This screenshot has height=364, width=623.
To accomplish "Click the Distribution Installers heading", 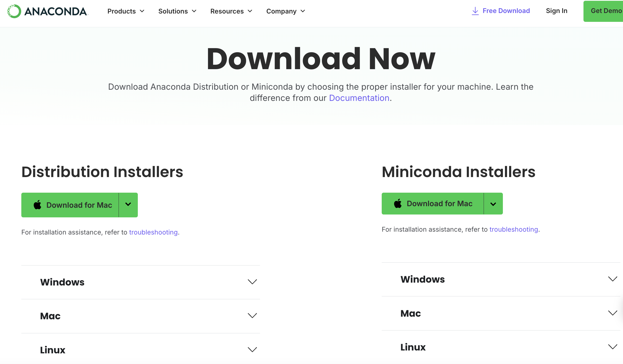I will (102, 172).
